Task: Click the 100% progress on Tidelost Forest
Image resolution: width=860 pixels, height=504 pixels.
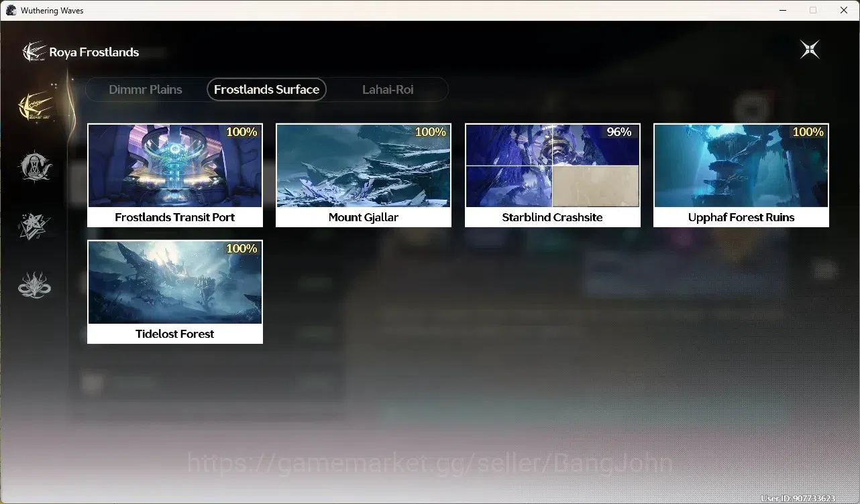Action: pos(241,249)
